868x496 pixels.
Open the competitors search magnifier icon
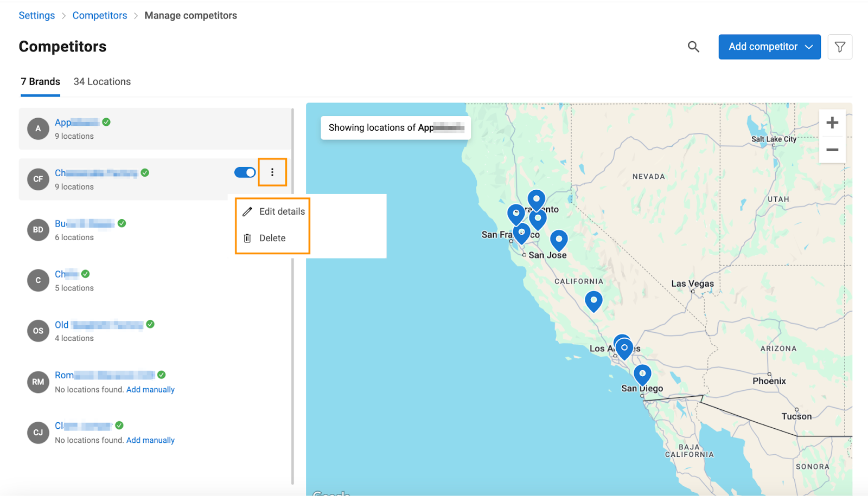point(693,47)
